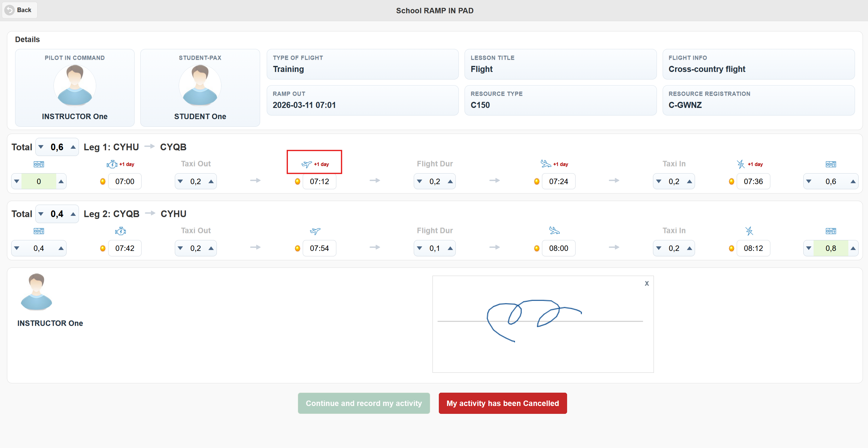The image size is (868, 448).
Task: Click Leg 1 engine start icon
Action: [x=112, y=164]
